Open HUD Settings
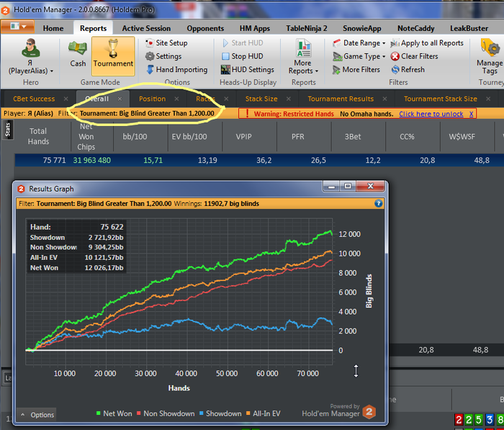The height and width of the screenshot is (430, 504). coord(248,69)
